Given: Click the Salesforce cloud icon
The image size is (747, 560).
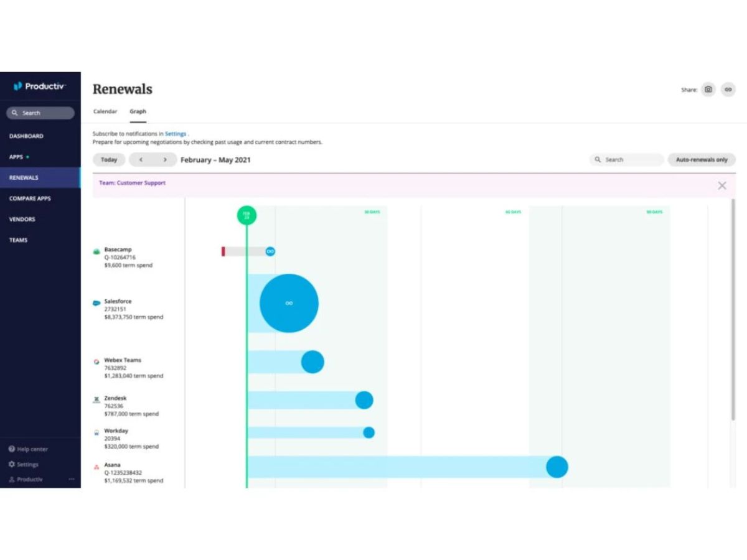Looking at the screenshot, I should point(96,303).
